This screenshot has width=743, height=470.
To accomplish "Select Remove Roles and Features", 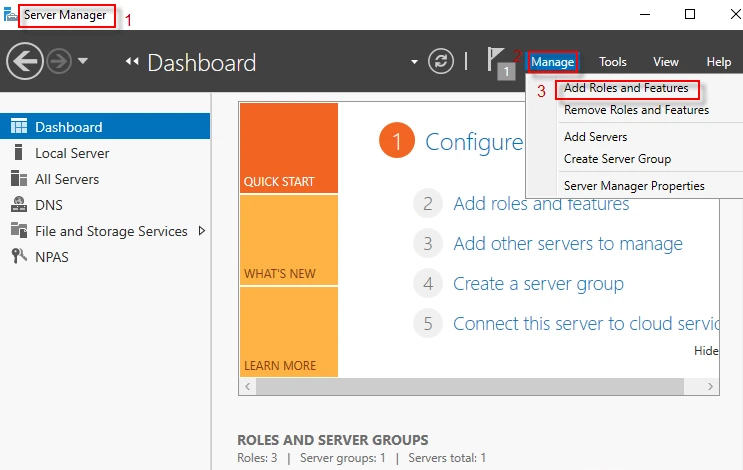I will pos(636,110).
